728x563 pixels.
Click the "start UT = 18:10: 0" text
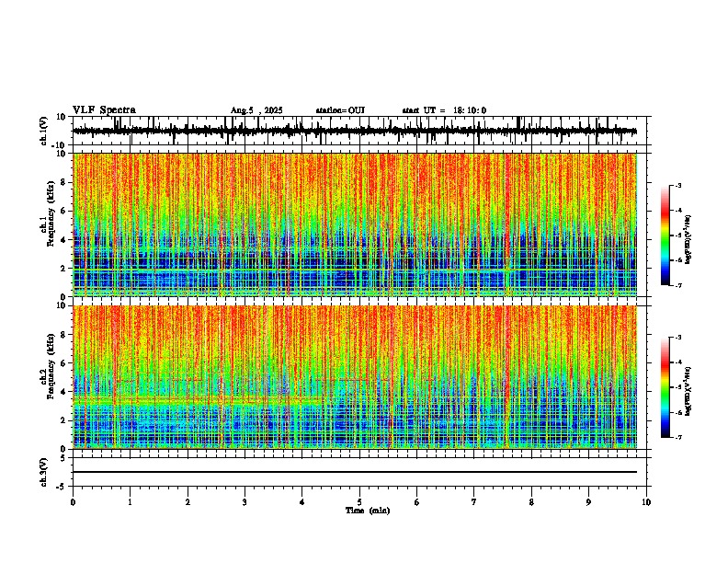coord(444,110)
